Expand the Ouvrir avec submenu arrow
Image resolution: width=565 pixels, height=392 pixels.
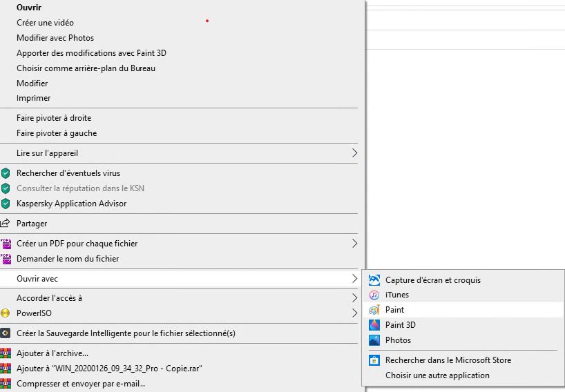[354, 279]
